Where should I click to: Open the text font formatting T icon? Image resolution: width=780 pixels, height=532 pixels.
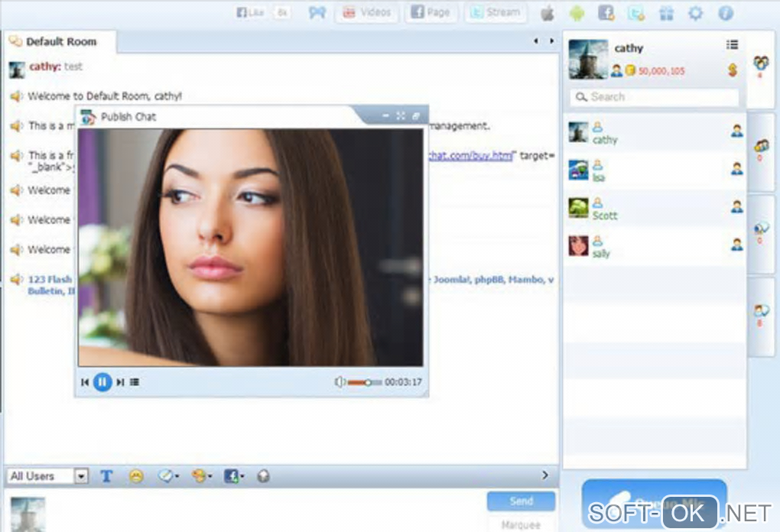coord(106,476)
